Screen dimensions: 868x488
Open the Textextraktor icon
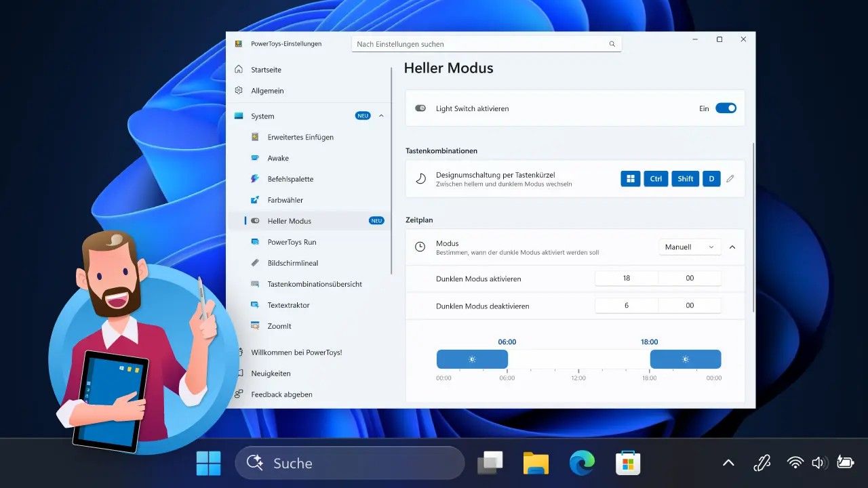[255, 305]
